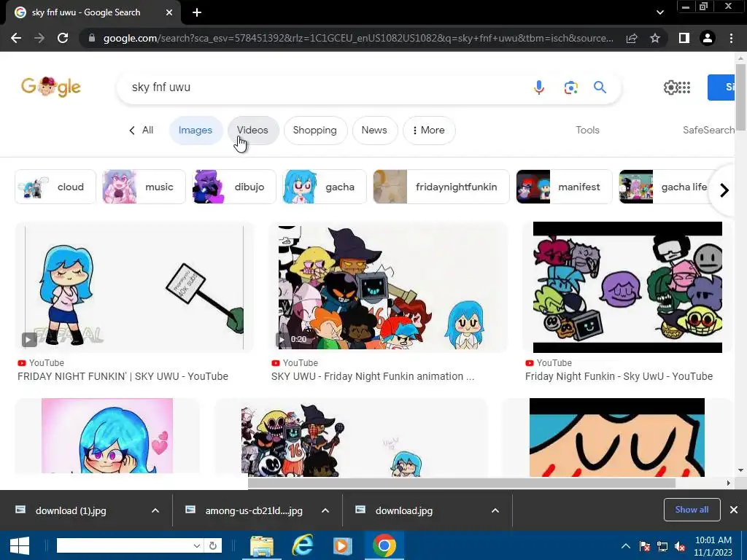747x560 pixels.
Task: Open the Friday Night Funkin heads thumbnail
Action: (x=627, y=287)
